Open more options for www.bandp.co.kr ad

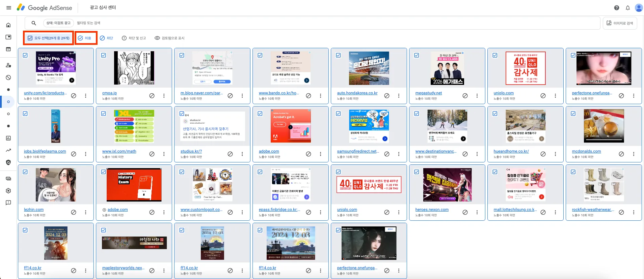click(x=321, y=96)
